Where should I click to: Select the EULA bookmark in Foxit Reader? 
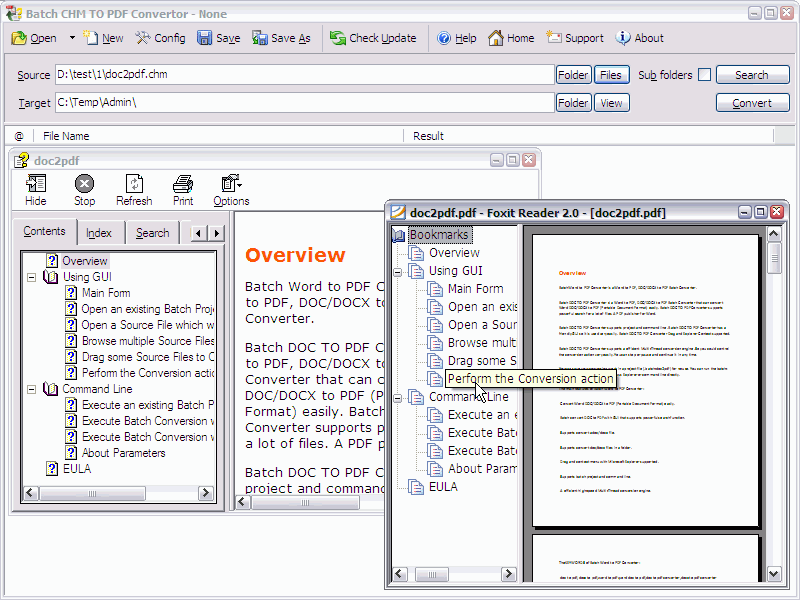(x=442, y=487)
